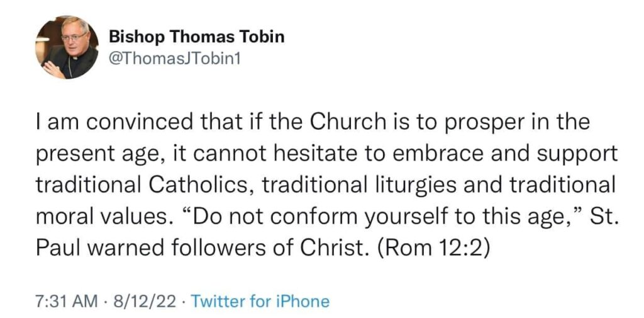This screenshot has height=318, width=644.
Task: Open the Twitter for iPhone source link
Action: point(260,301)
